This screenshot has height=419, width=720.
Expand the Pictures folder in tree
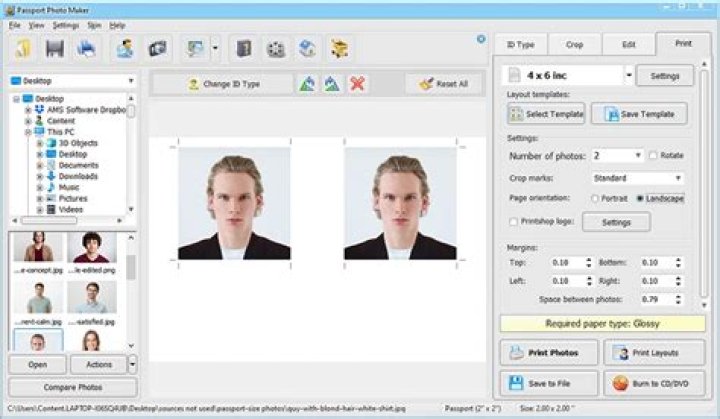pyautogui.click(x=40, y=199)
